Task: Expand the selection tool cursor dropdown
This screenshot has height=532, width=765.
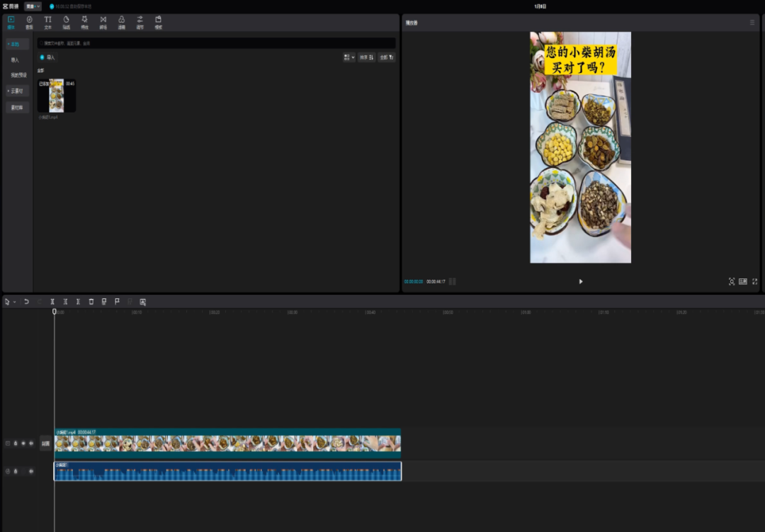Action: 14,302
